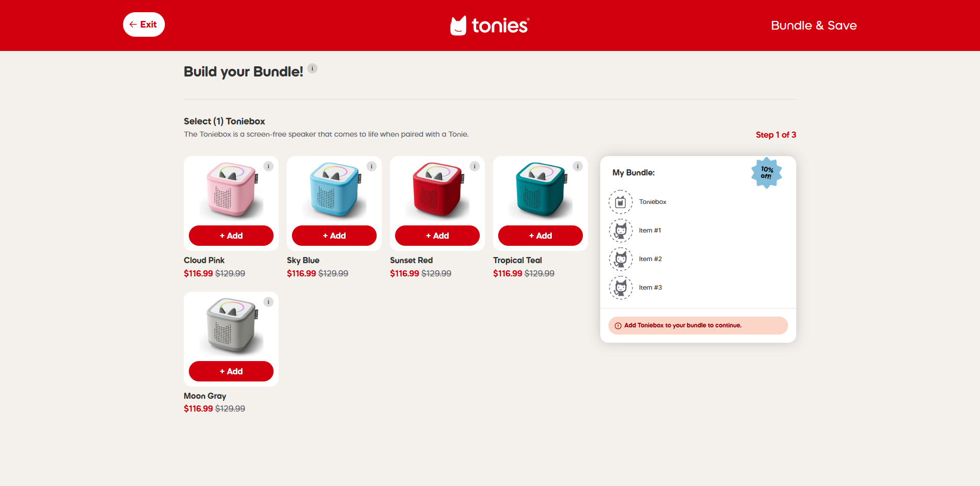
Task: Click the Item #1 placeholder icon
Action: click(x=621, y=231)
